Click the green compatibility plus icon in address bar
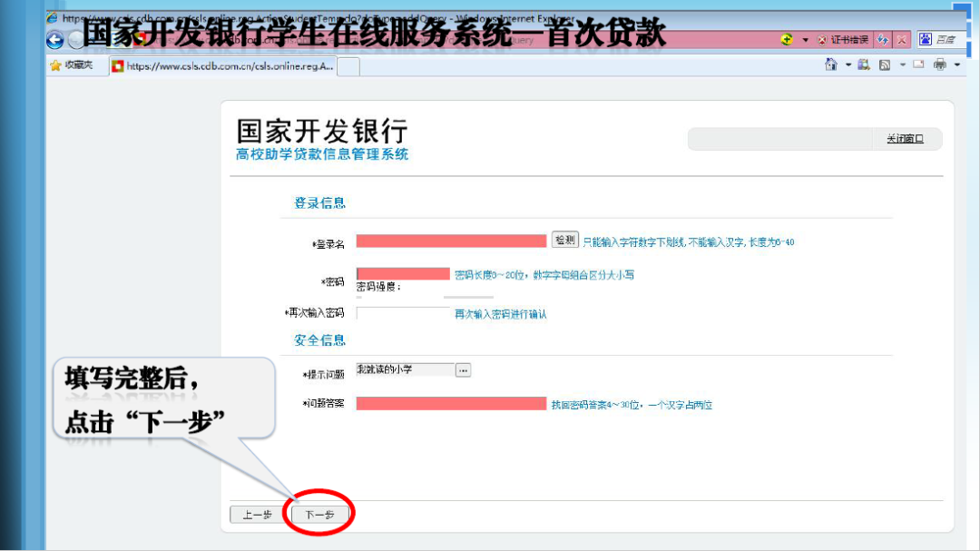Viewport: 980px width, 551px height. [787, 39]
